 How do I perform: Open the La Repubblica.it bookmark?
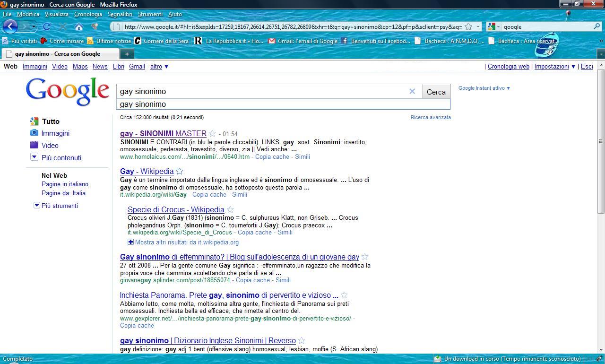point(229,41)
